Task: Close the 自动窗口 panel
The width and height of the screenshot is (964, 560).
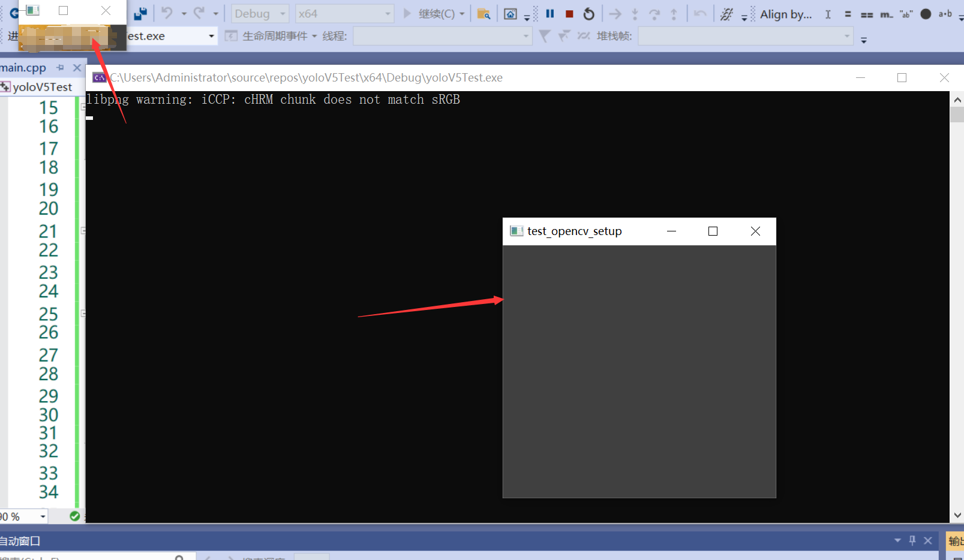Action: 928,541
